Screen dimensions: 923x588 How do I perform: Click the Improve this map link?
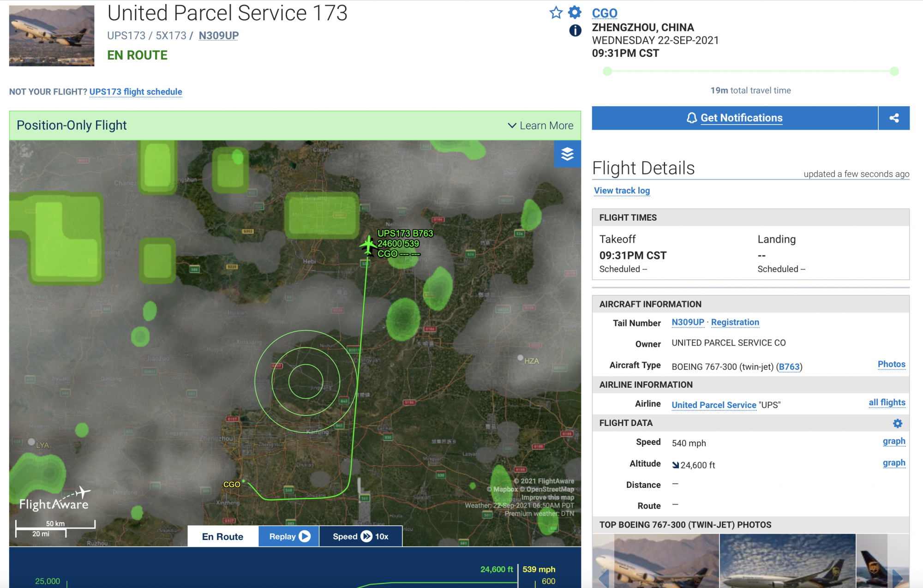[x=547, y=498]
